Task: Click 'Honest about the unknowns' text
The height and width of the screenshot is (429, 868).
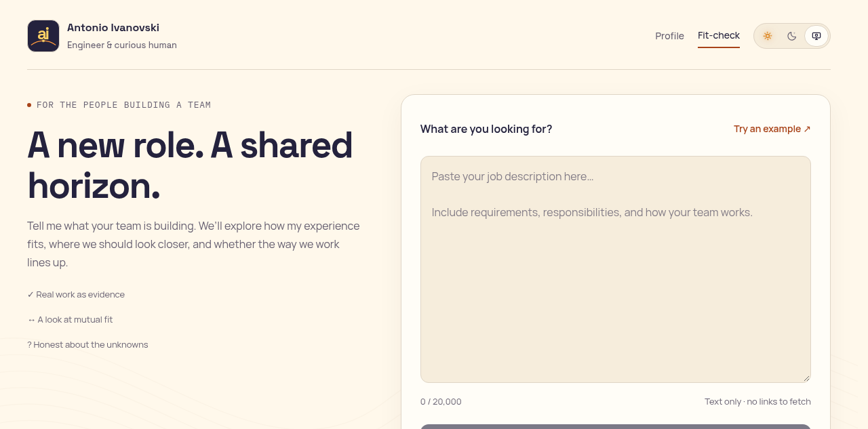Action: tap(90, 345)
